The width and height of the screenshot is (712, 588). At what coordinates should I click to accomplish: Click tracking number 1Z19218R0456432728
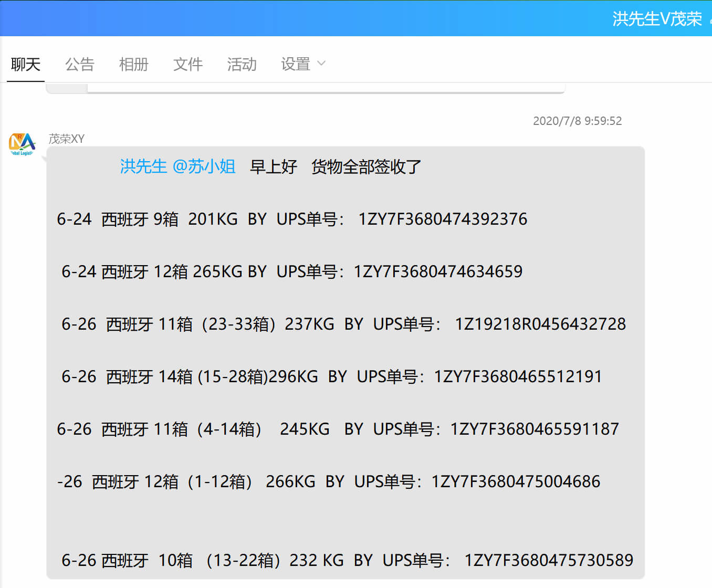coord(540,324)
